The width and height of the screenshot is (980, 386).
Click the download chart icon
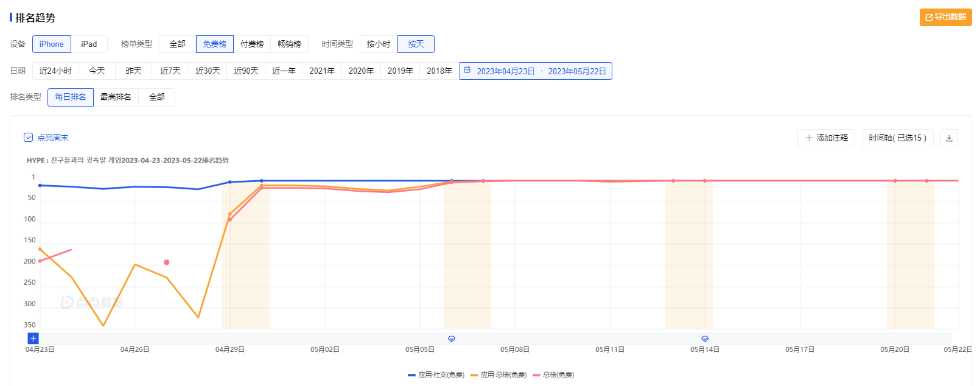(948, 138)
